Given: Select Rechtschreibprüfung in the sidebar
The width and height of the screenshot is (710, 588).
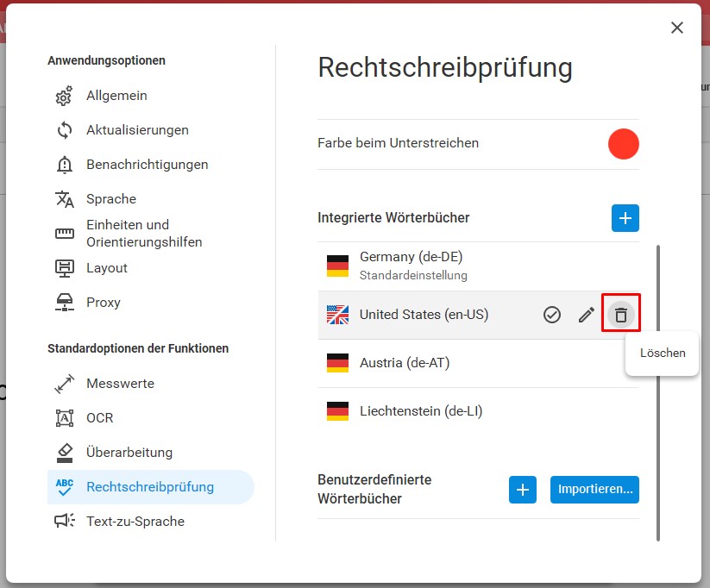Looking at the screenshot, I should pos(150,487).
